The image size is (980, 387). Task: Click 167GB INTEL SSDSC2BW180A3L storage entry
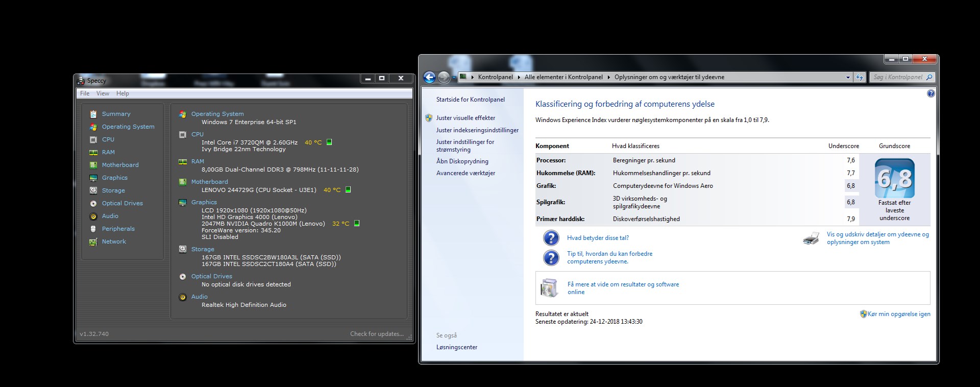(271, 257)
